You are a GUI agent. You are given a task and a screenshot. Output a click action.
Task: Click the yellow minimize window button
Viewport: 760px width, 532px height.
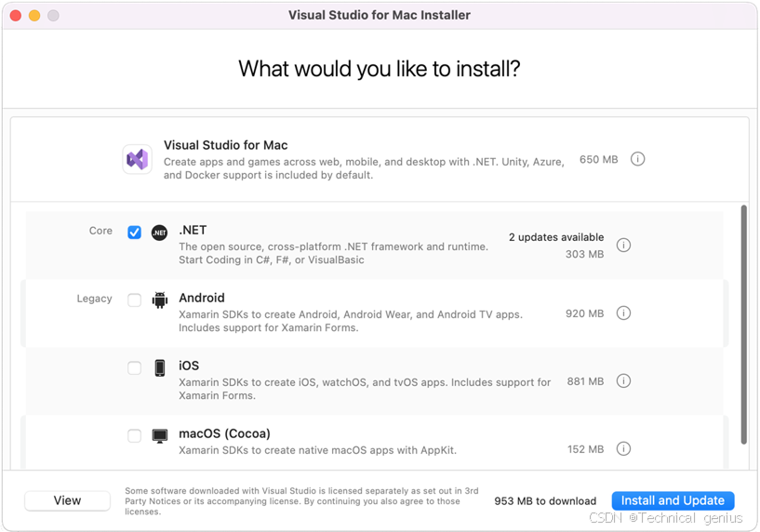(34, 16)
